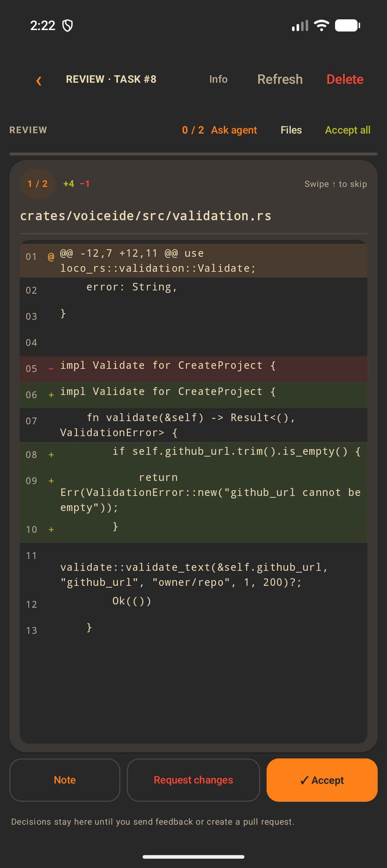Tap the cellular signal bars
This screenshot has width=387, height=868.
pyautogui.click(x=300, y=26)
